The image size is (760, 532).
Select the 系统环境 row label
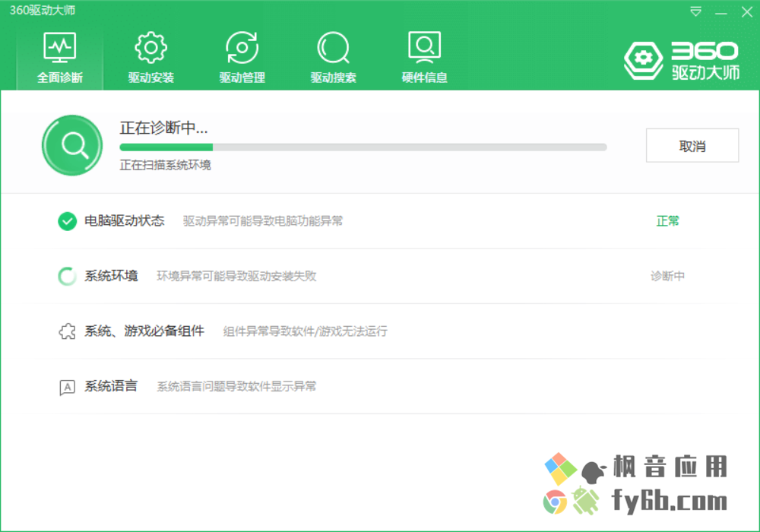click(x=111, y=276)
